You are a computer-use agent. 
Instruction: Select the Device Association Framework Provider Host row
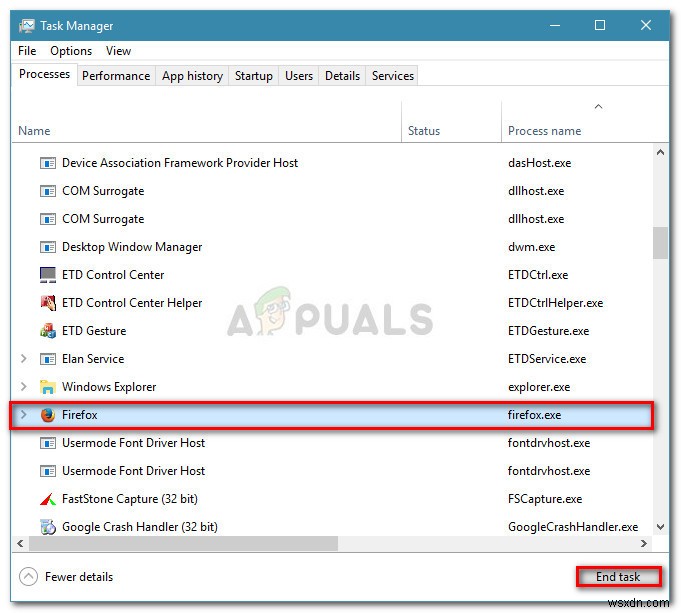coord(332,163)
